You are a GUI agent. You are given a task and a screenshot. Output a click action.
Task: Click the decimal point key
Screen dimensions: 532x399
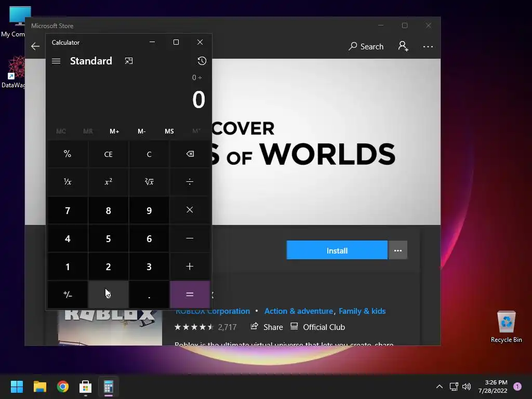[x=149, y=295]
